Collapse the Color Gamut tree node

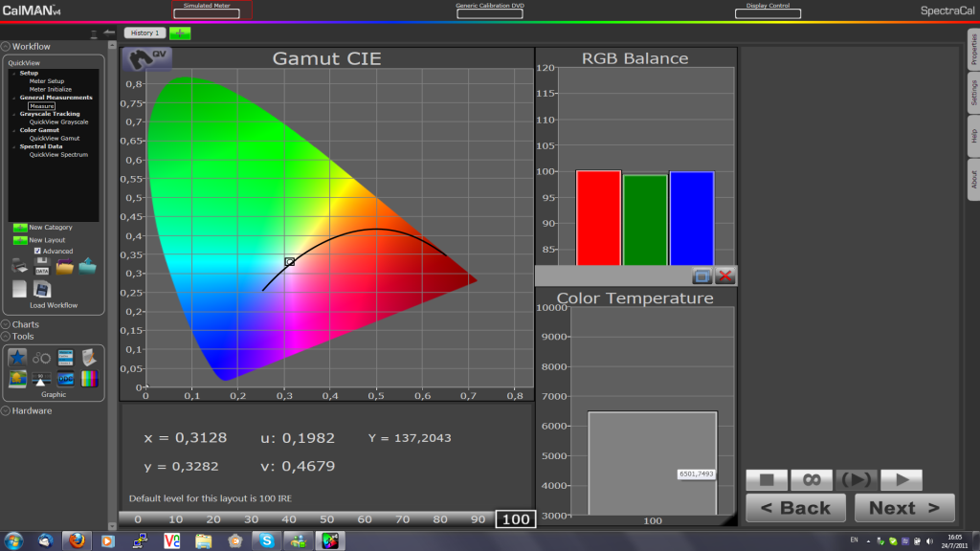click(14, 130)
